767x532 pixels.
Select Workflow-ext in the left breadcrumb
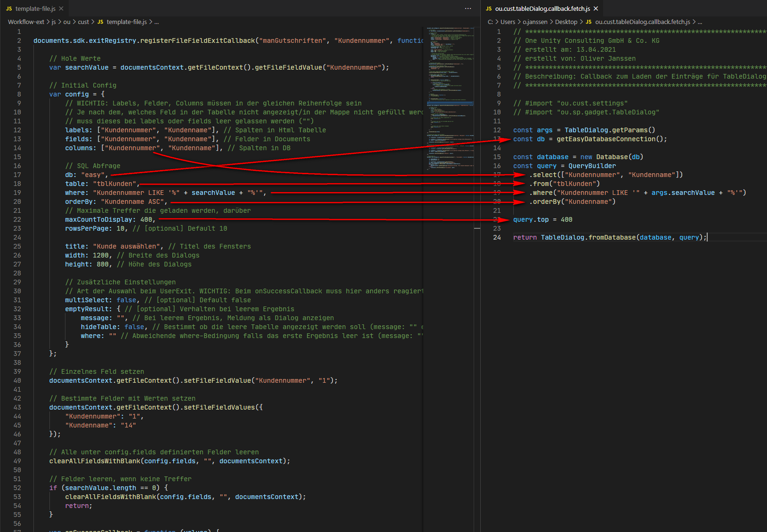tap(26, 22)
